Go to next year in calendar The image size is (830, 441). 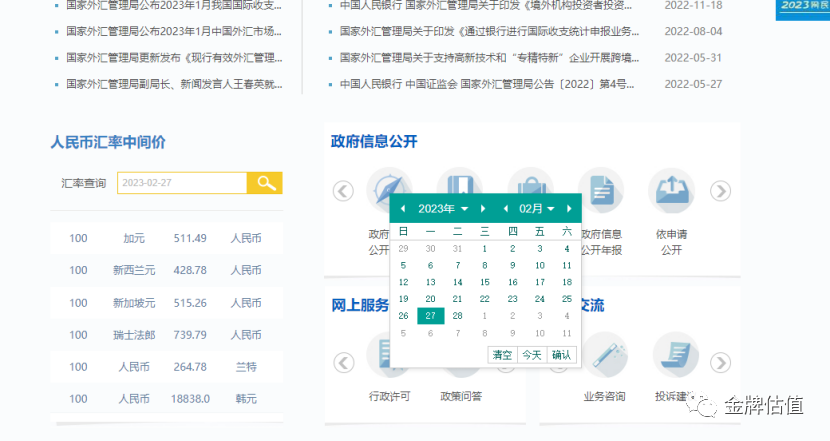[483, 209]
